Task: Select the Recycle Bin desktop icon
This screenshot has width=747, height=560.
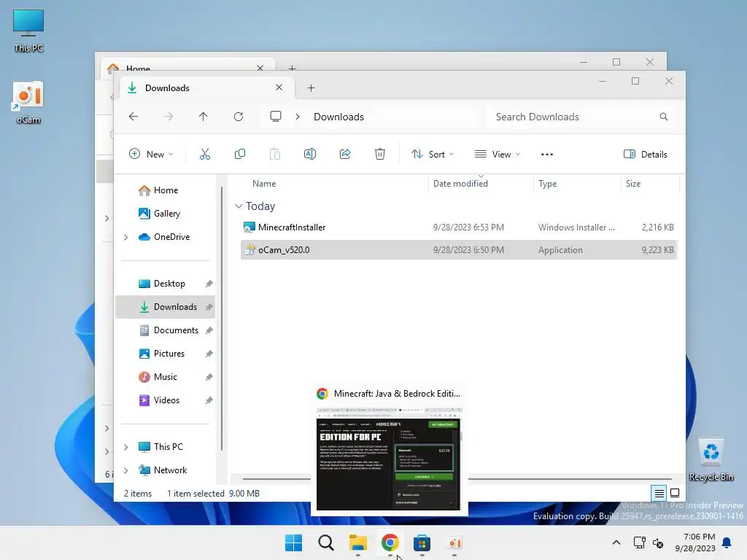Action: pyautogui.click(x=711, y=460)
